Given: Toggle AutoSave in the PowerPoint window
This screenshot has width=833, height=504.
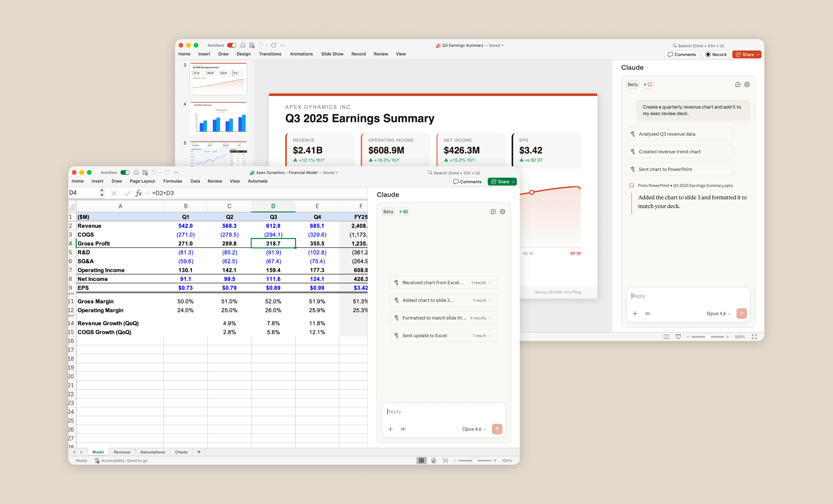Looking at the screenshot, I should coord(232,45).
